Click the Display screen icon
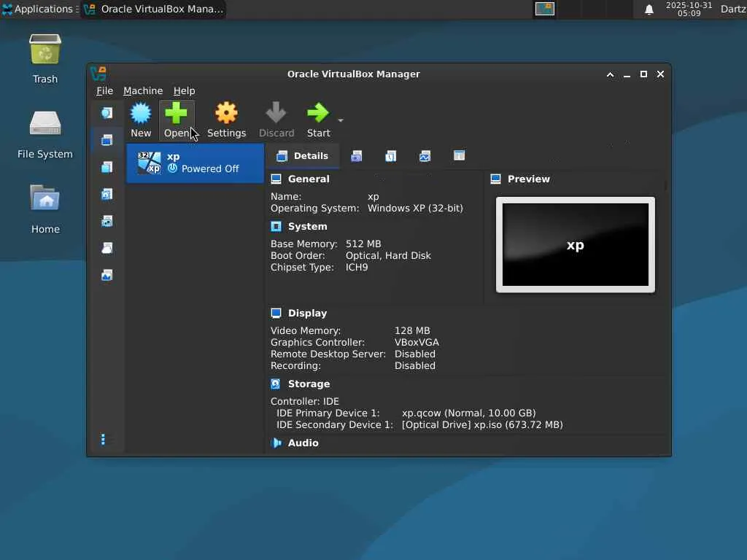The width and height of the screenshot is (747, 560). point(276,314)
